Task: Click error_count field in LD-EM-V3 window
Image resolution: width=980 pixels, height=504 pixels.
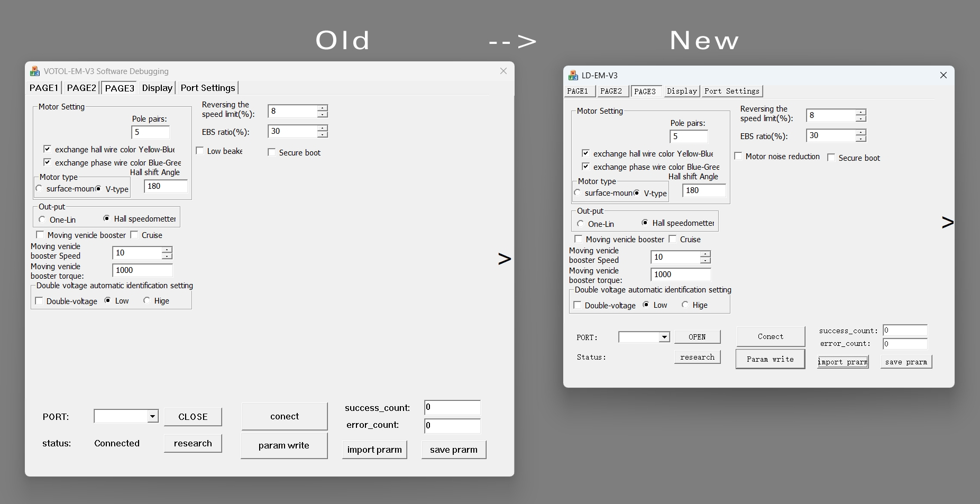Action: click(905, 344)
